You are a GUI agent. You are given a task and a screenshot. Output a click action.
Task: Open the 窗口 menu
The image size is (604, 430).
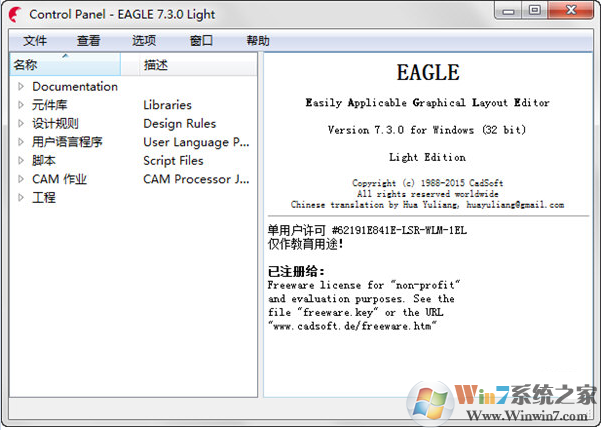(x=201, y=40)
